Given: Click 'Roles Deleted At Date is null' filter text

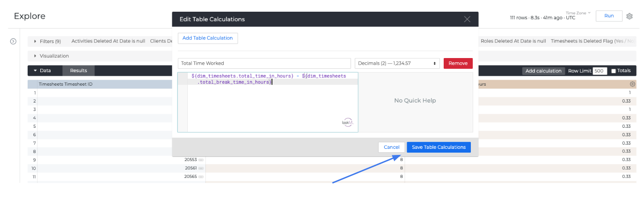Looking at the screenshot, I should (513, 41).
